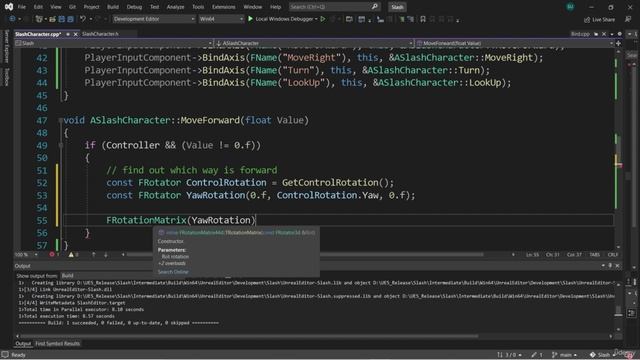Open the Server Explorer side tab

[x=6, y=46]
